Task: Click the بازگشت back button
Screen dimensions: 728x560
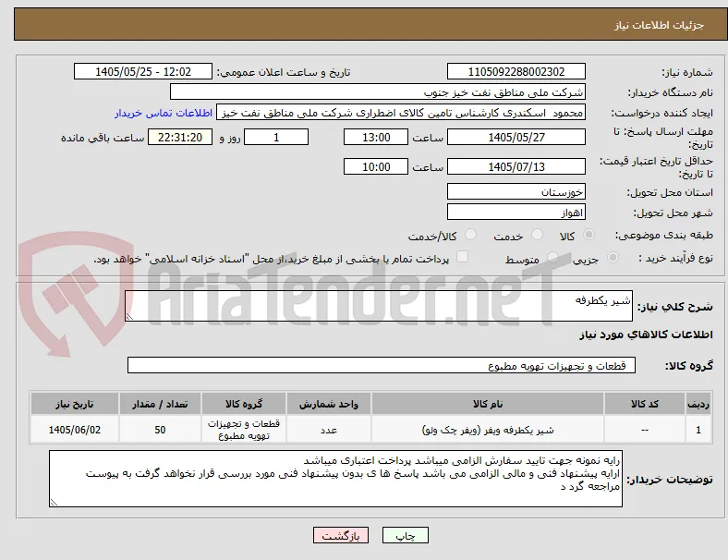Action: (341, 535)
